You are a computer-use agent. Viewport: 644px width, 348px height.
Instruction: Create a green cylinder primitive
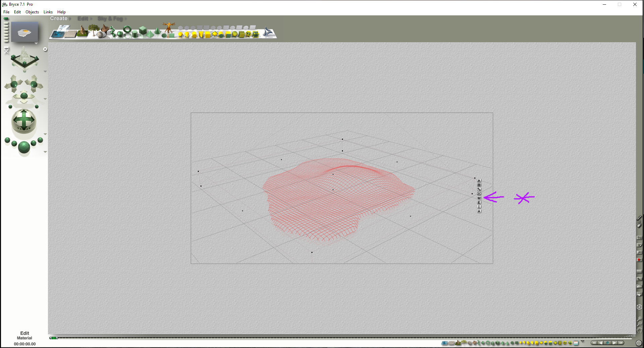(135, 34)
